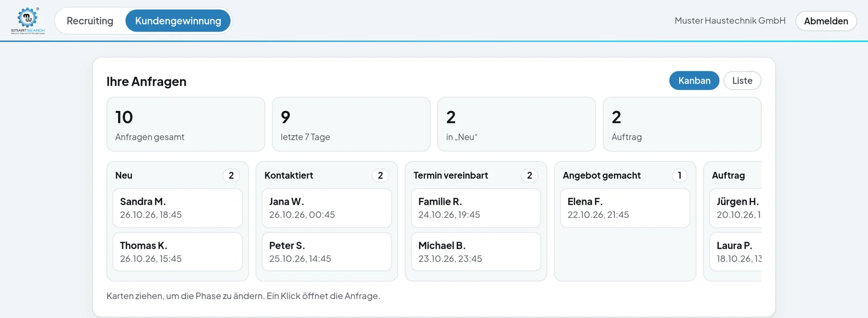Open the Jana W. card
868x318 pixels.
pyautogui.click(x=327, y=208)
